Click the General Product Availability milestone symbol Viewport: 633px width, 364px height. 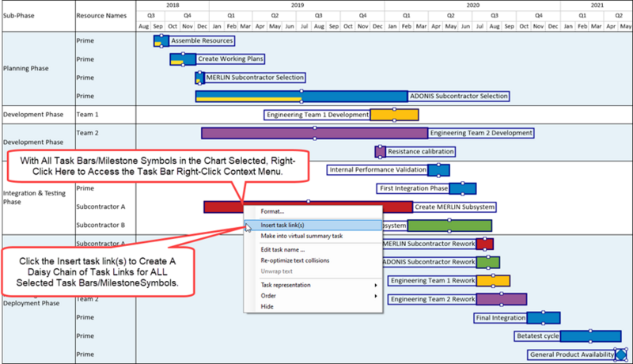[621, 355]
